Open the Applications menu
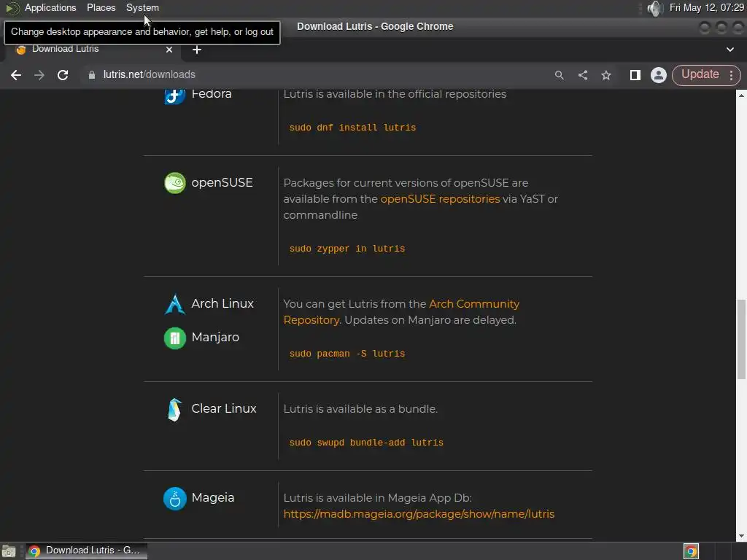 point(50,7)
